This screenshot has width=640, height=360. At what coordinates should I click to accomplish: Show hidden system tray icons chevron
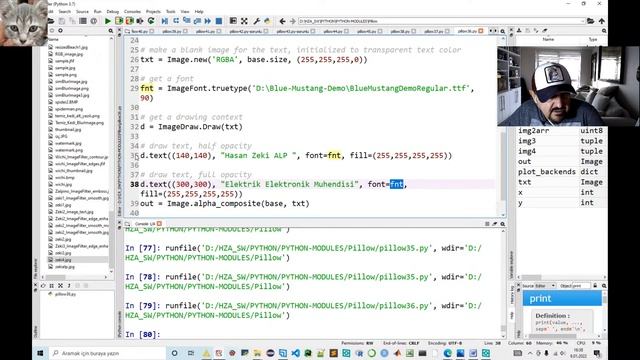point(530,353)
